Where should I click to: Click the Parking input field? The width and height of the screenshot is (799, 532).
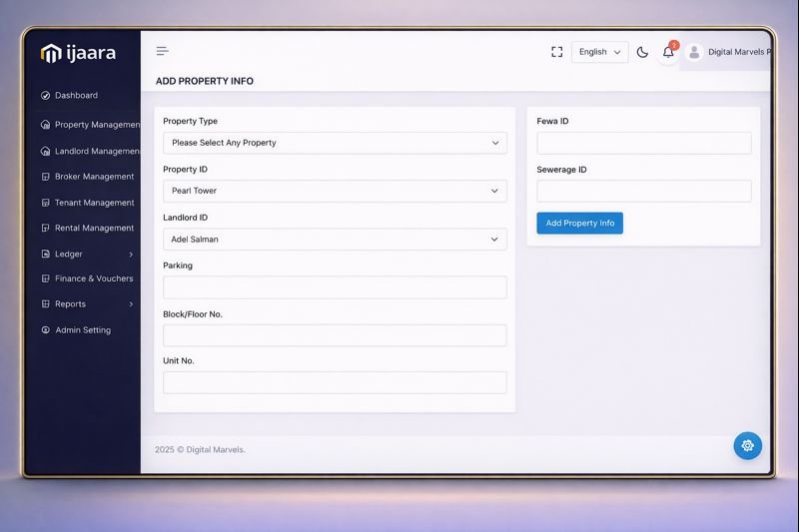coord(335,287)
